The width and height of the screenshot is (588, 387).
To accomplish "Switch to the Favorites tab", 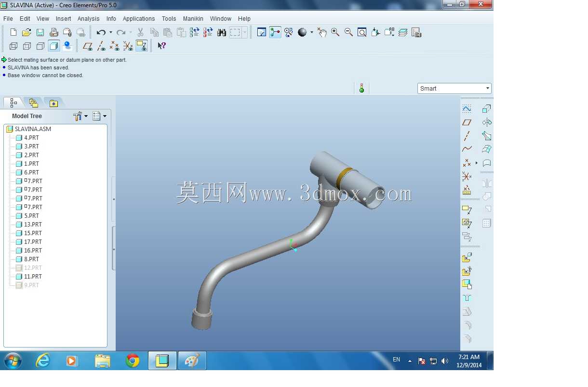I will point(53,103).
